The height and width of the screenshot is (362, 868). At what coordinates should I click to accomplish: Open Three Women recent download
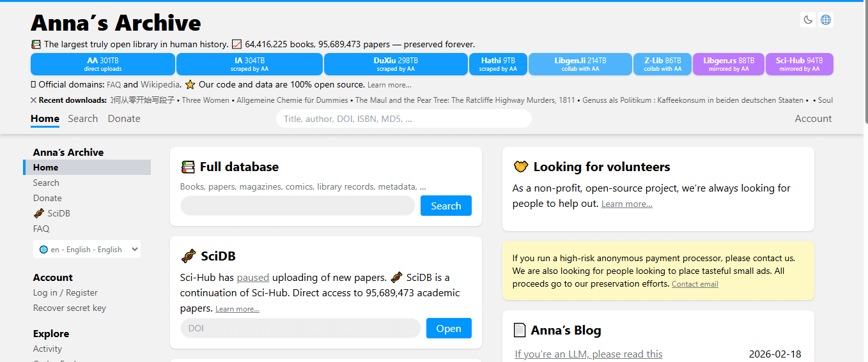pyautogui.click(x=206, y=100)
